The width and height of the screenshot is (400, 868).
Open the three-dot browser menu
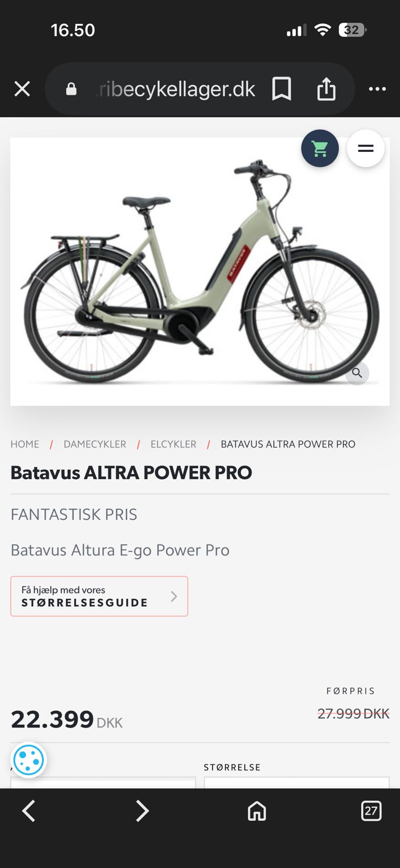point(377,89)
